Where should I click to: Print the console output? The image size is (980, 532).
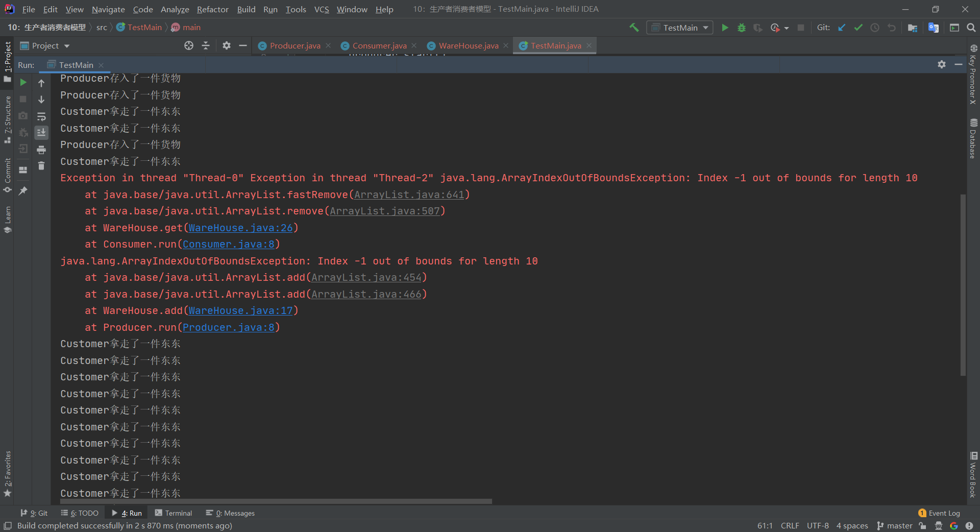pyautogui.click(x=41, y=150)
